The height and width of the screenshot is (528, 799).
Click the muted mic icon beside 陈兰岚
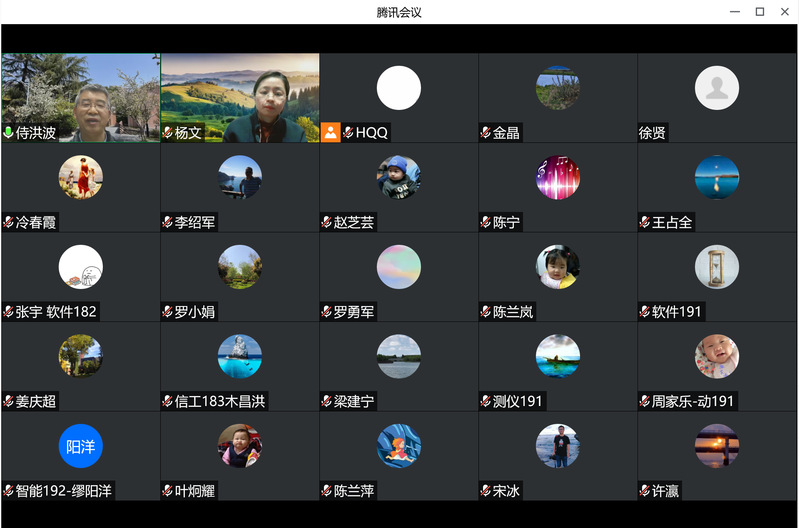pos(486,311)
